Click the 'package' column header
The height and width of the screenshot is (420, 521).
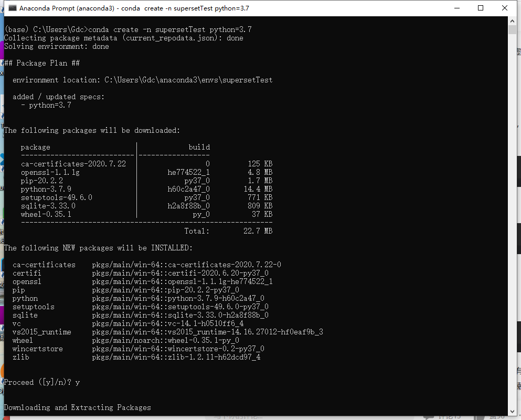36,148
